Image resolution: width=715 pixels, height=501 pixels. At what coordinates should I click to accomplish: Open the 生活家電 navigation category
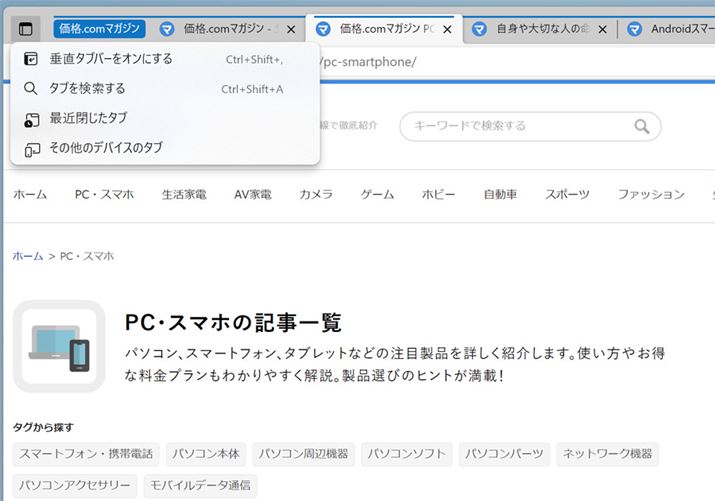[x=184, y=195]
